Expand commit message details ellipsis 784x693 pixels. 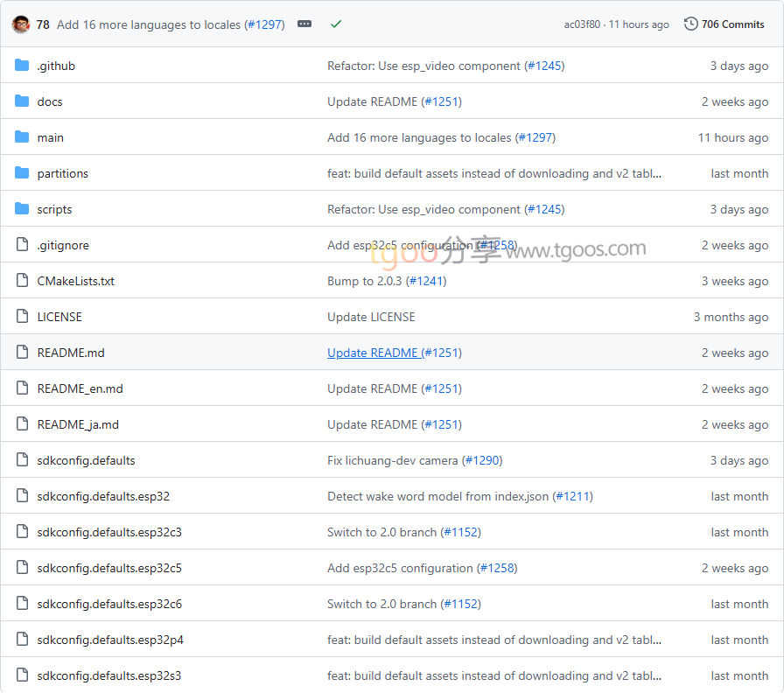304,24
